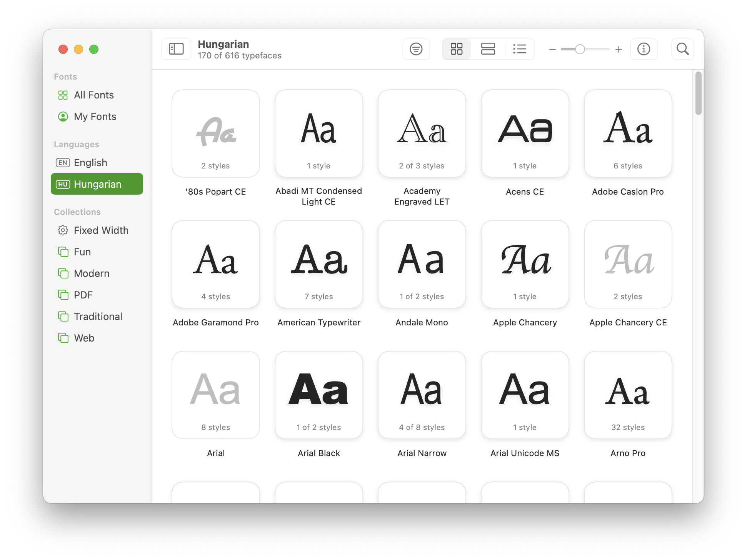Open the Web collection

tap(97, 338)
